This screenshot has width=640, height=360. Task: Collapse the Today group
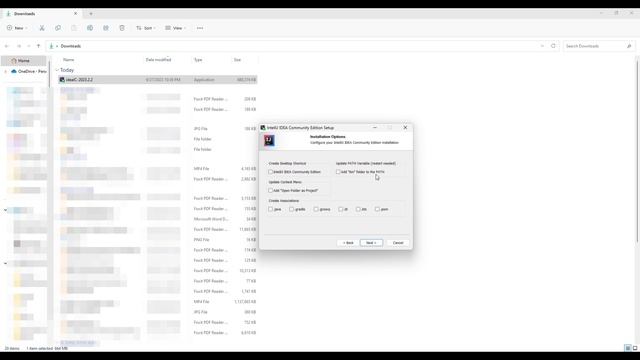click(57, 70)
